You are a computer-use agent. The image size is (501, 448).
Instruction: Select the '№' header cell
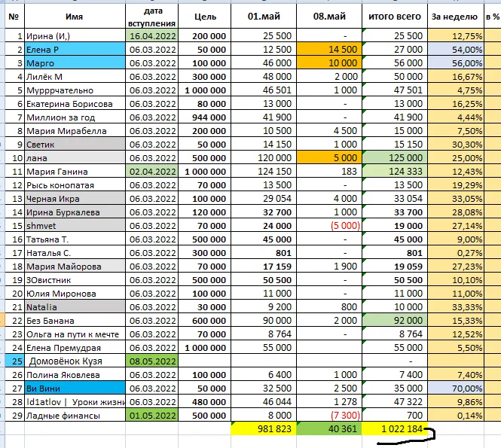click(15, 17)
